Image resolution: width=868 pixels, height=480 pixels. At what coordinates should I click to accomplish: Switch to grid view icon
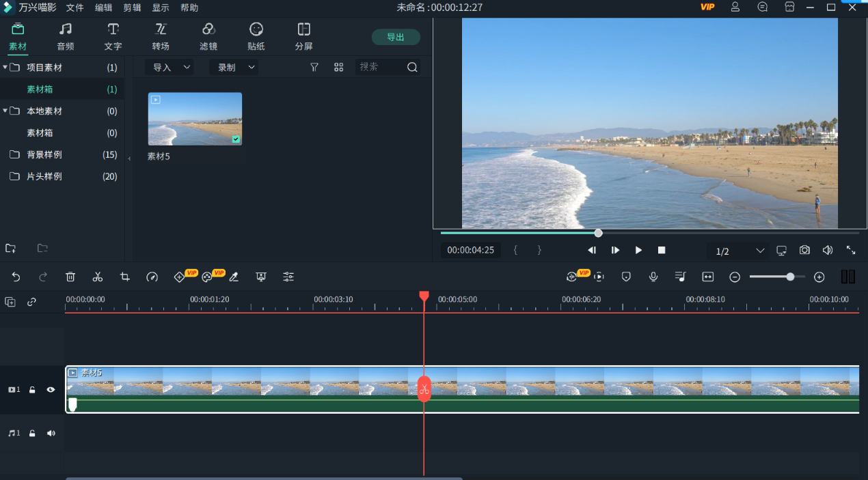click(x=338, y=67)
